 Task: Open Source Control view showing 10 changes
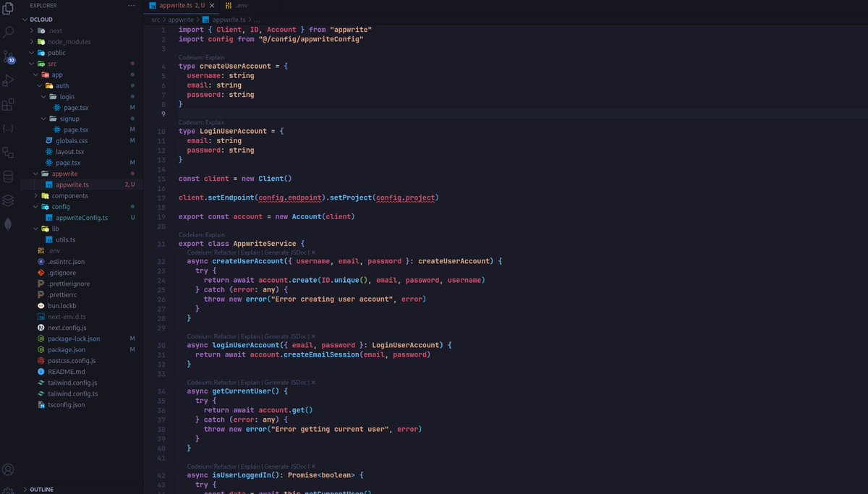8,58
